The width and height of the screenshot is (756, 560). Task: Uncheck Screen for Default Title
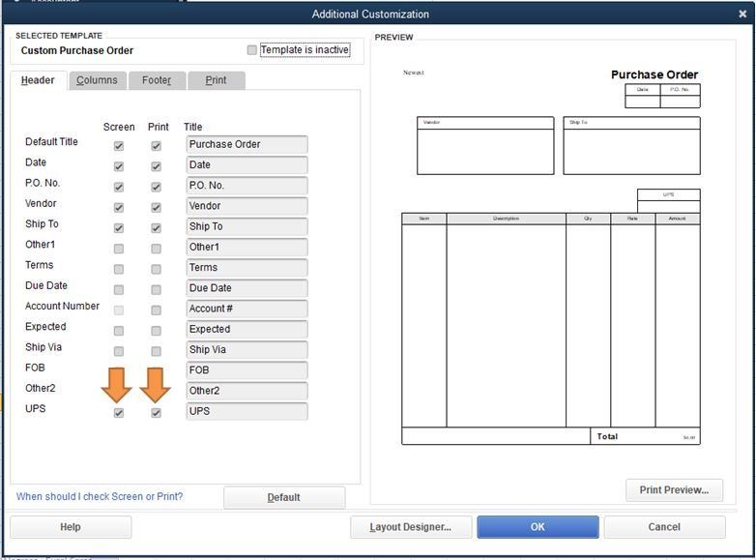click(119, 146)
